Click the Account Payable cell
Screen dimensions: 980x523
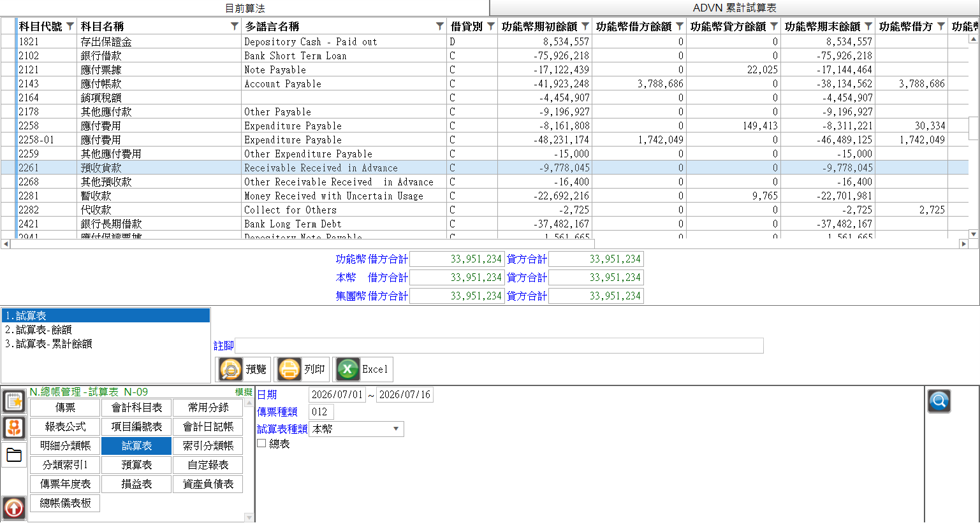(x=344, y=83)
